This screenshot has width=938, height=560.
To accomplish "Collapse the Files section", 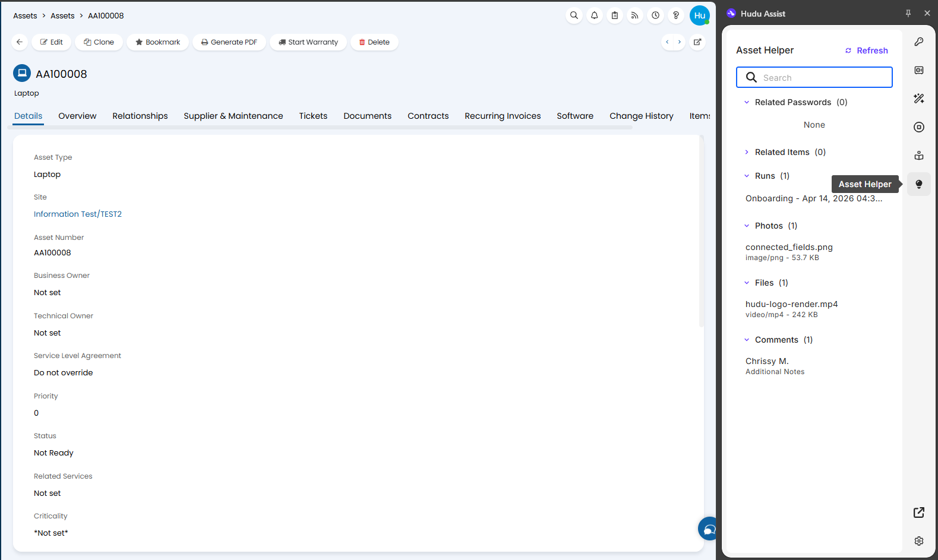I will [x=747, y=283].
